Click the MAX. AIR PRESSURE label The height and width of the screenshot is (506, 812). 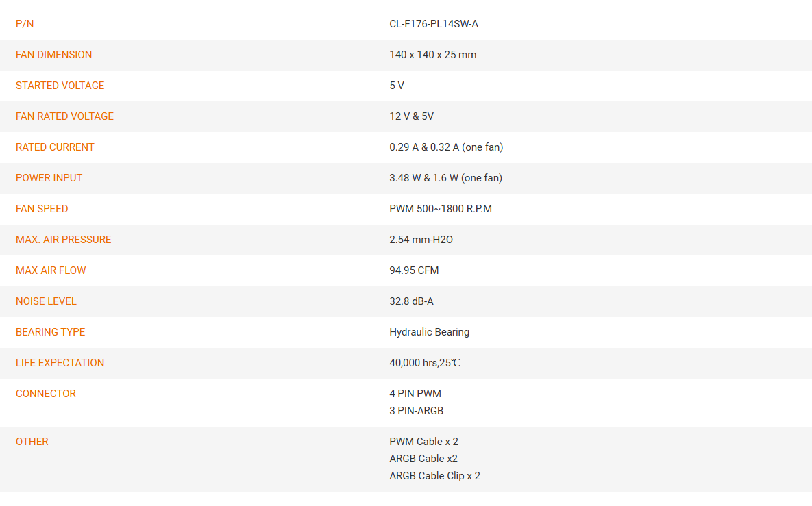[x=63, y=240]
